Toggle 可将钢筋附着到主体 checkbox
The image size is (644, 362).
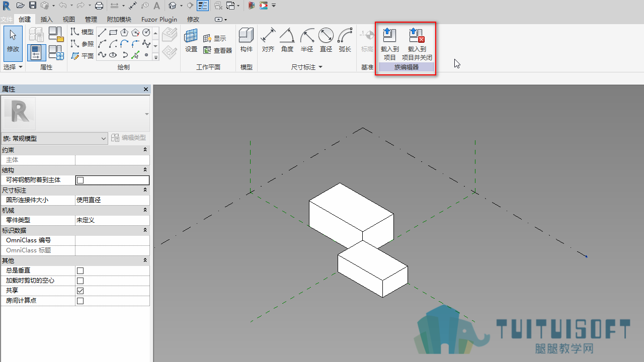[80, 180]
